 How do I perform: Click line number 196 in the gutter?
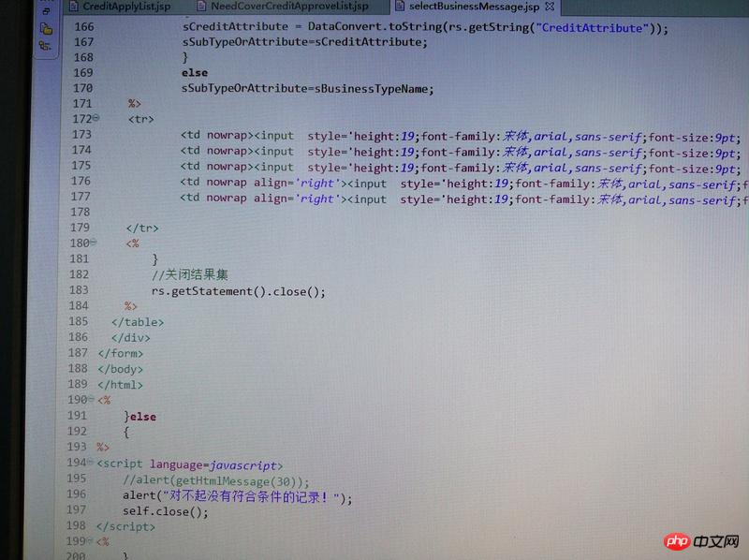click(77, 494)
